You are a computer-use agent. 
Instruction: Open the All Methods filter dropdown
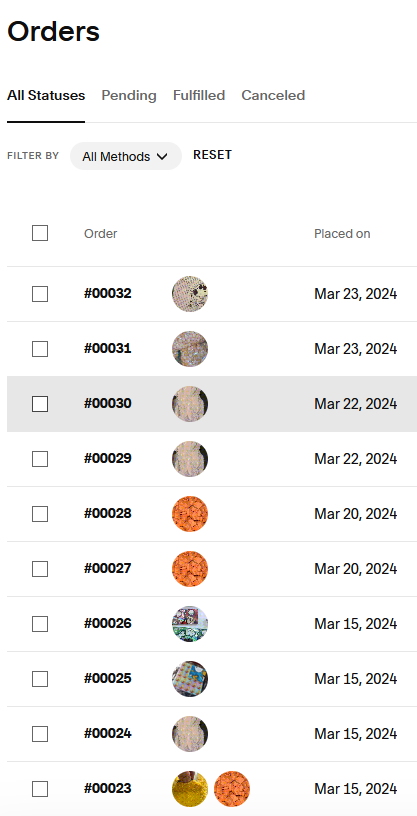coord(125,156)
